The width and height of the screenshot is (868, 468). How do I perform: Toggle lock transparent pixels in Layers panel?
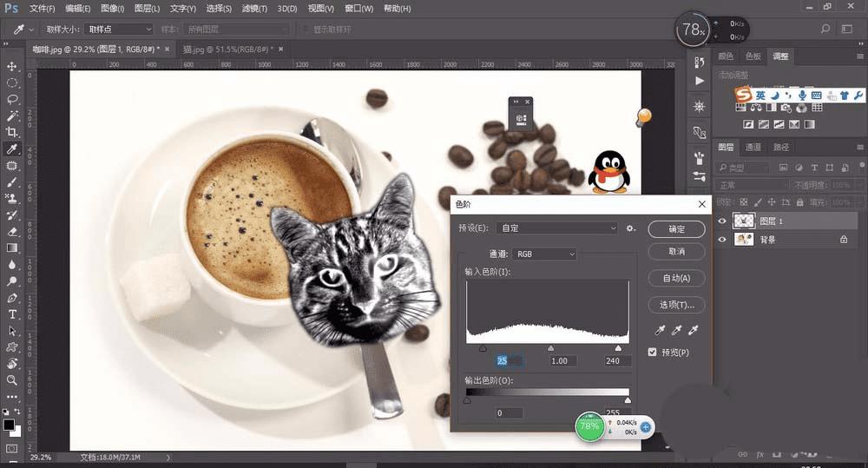[x=744, y=202]
